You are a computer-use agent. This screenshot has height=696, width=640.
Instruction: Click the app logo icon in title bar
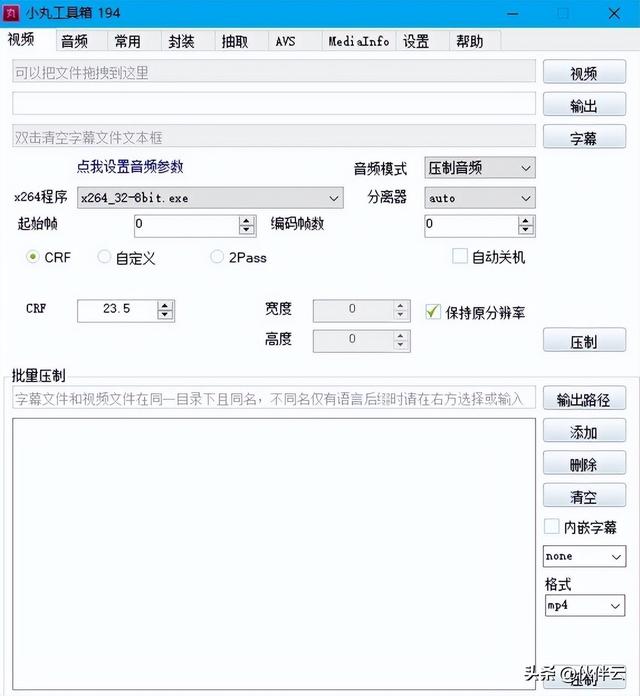11,13
